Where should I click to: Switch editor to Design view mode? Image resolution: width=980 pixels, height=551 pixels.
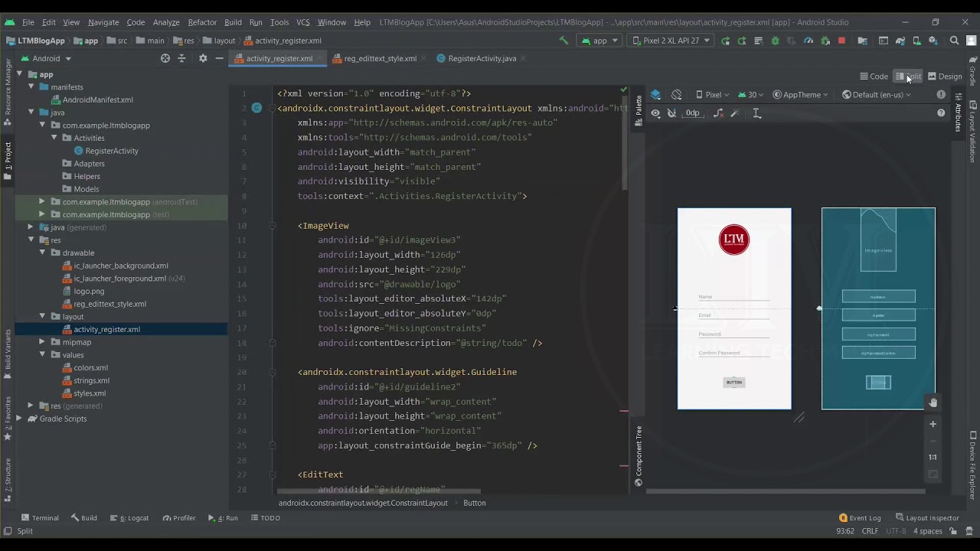(945, 77)
